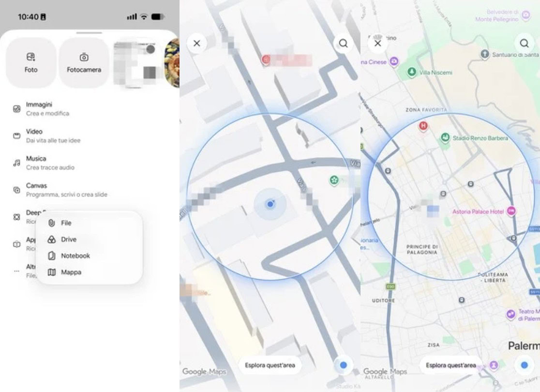Select the blurred recent photo thumbnail
Image resolution: width=540 pixels, height=392 pixels.
137,63
